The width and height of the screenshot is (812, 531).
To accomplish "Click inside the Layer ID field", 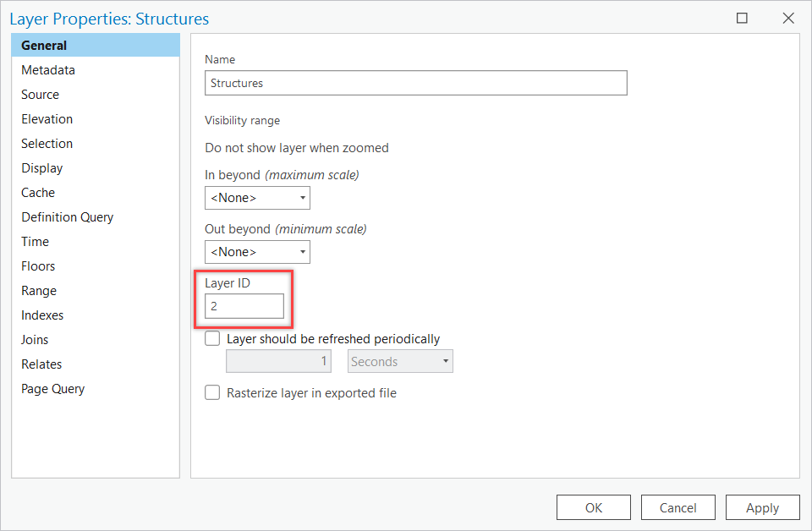I will click(x=244, y=306).
